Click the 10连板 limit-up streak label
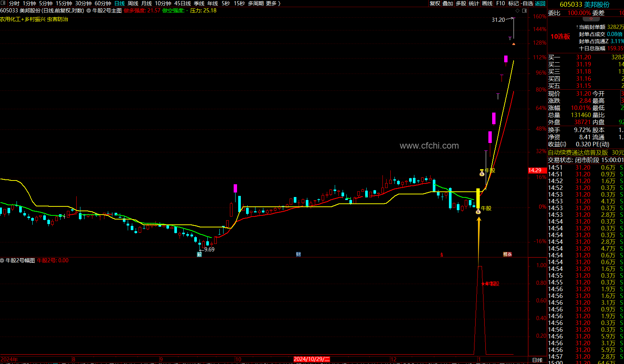624x364 pixels. (561, 36)
